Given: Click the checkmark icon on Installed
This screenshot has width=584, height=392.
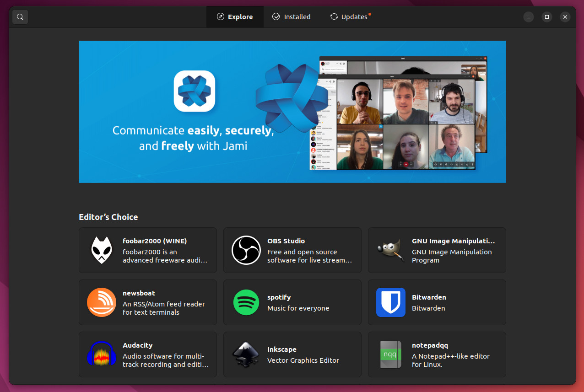Looking at the screenshot, I should (x=276, y=17).
